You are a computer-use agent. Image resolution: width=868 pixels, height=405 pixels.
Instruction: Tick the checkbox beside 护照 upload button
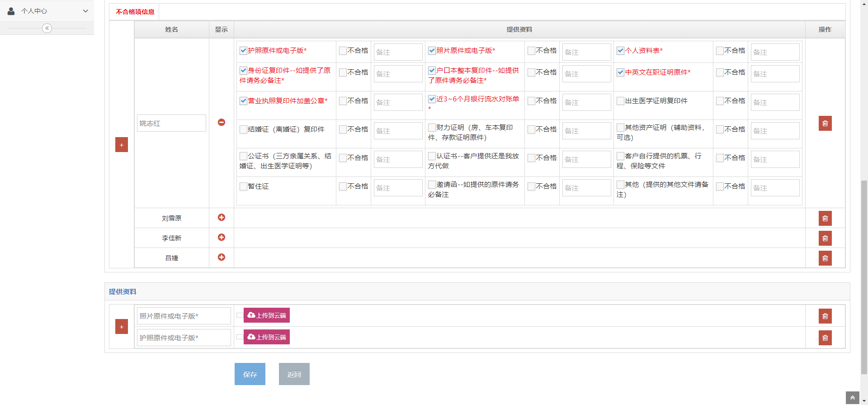click(240, 337)
